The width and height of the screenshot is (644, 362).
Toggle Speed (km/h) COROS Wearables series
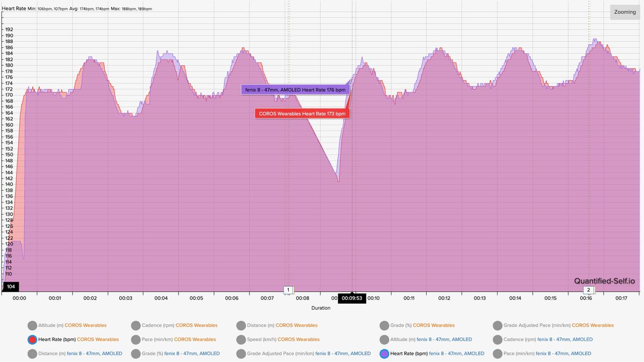point(278,339)
